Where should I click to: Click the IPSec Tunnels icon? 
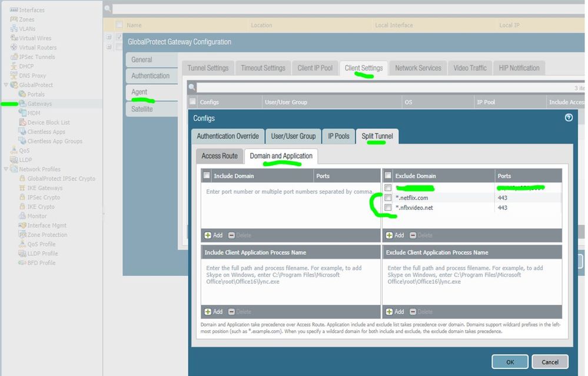[x=14, y=57]
